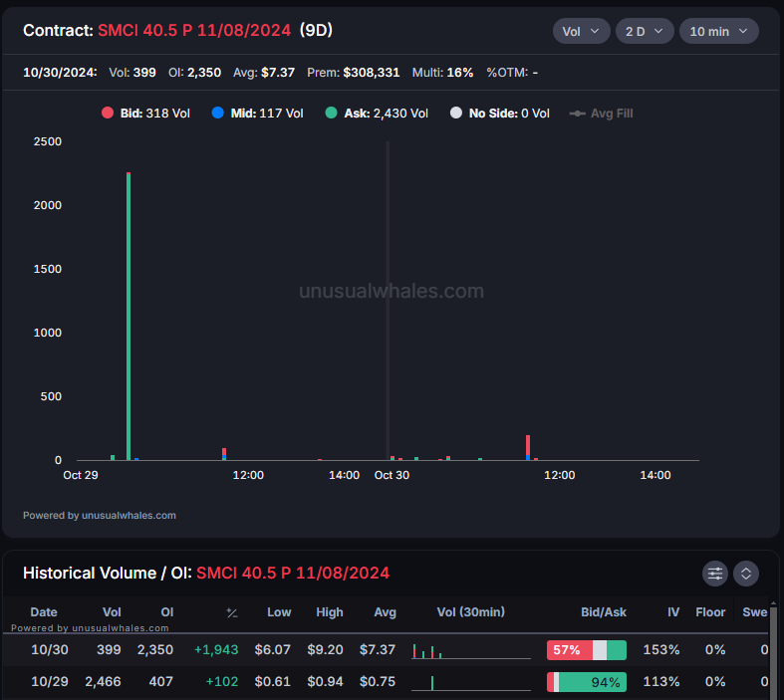Click the 10/30 Vol (30min) sparkline
784x700 pixels.
471,651
